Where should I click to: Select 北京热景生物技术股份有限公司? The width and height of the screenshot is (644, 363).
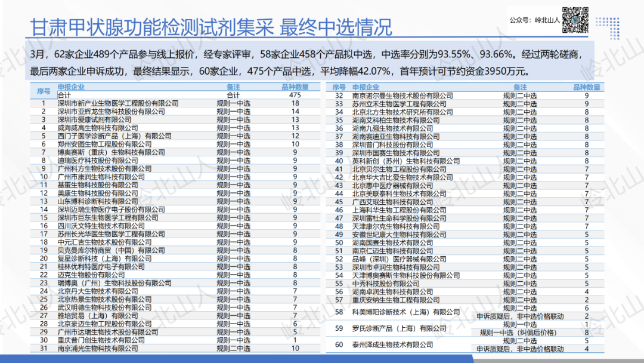click(104, 299)
